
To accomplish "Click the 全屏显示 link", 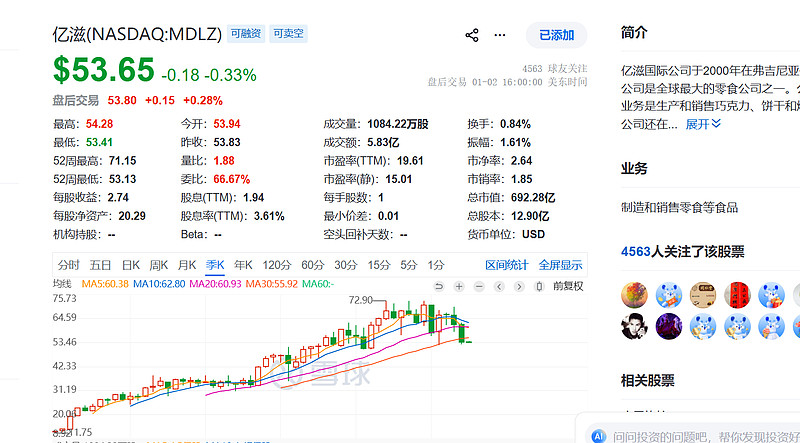I will coord(560,265).
